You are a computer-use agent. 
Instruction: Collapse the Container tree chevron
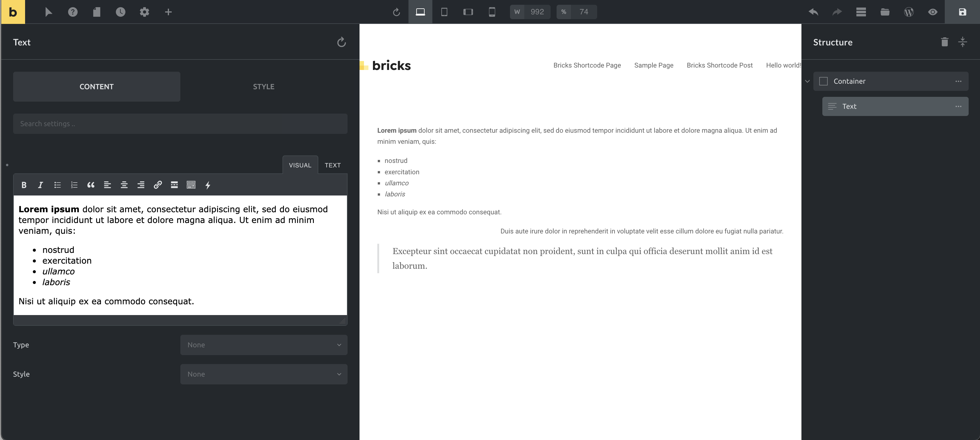click(x=807, y=81)
